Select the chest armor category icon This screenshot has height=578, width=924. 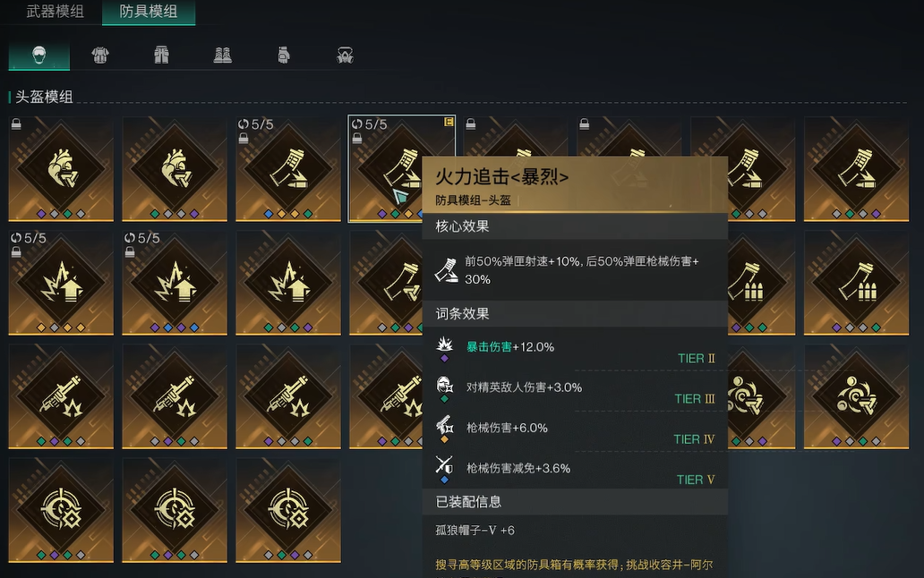pos(100,55)
